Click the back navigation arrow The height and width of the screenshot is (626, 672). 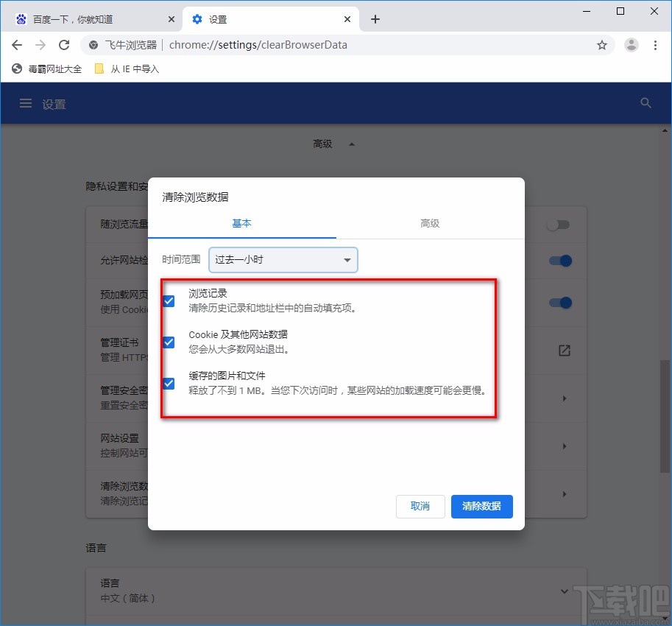(16, 45)
